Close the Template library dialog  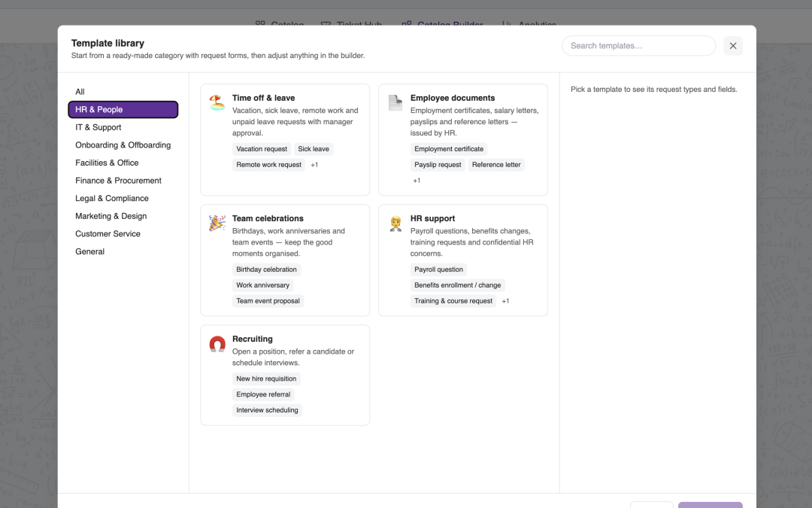733,46
